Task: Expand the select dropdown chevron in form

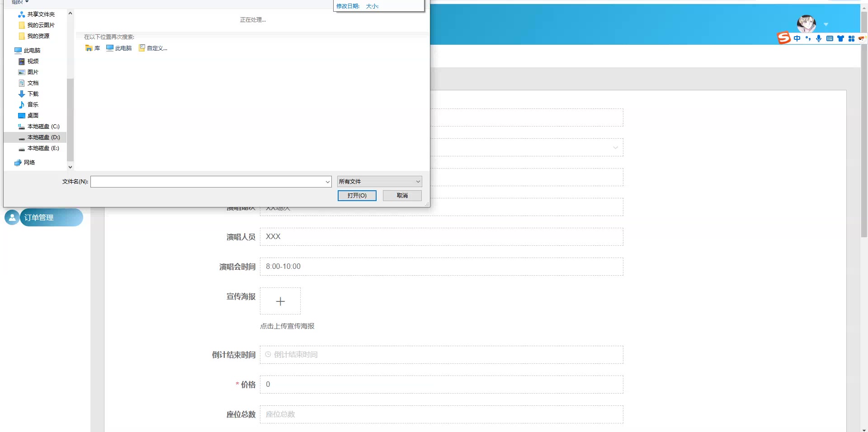Action: coord(615,148)
